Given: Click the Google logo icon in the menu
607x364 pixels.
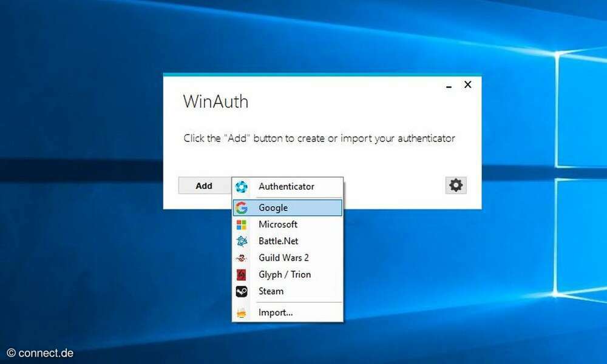Looking at the screenshot, I should click(x=242, y=207).
